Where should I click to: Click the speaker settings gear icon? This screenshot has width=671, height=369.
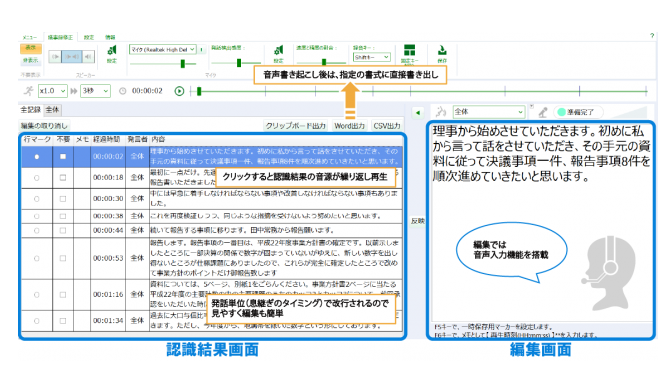[x=112, y=51]
